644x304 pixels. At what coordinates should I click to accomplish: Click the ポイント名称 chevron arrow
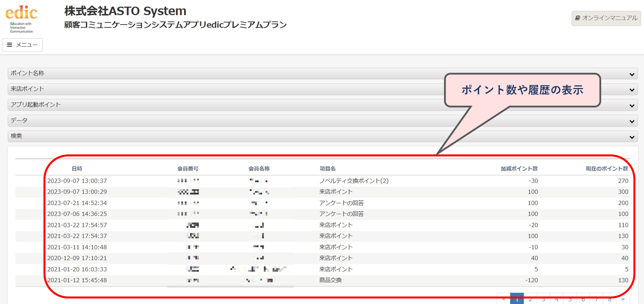click(632, 75)
